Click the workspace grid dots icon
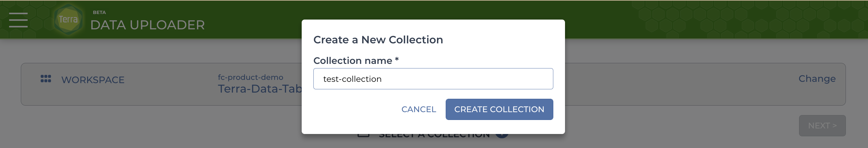The width and height of the screenshot is (868, 148). (x=46, y=79)
